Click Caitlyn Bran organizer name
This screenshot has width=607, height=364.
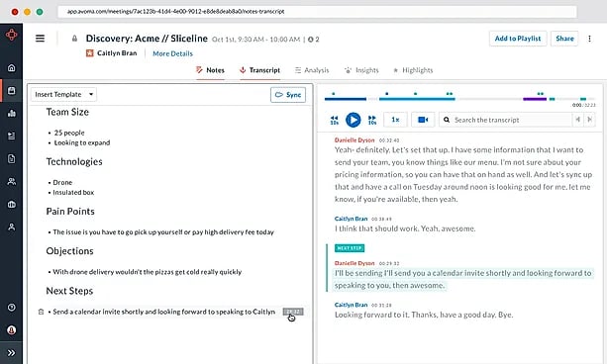117,53
